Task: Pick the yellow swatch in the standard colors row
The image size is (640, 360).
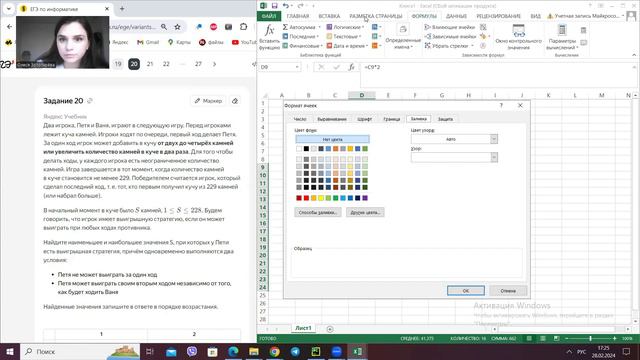Action: pos(321,198)
